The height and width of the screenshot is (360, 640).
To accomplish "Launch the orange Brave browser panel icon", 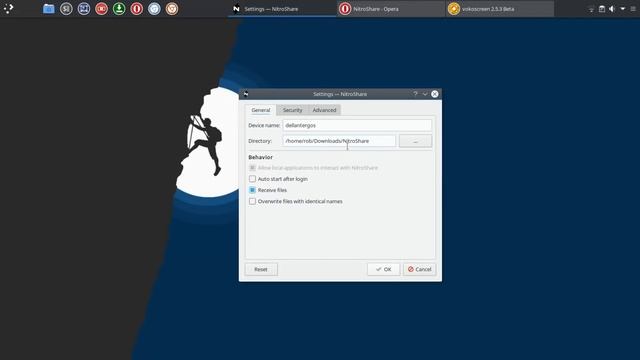I will [x=172, y=9].
